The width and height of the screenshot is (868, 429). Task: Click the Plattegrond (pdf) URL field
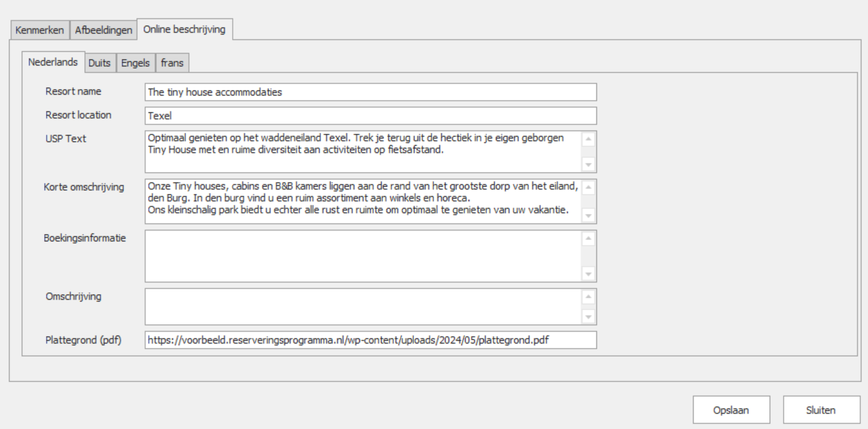371,340
